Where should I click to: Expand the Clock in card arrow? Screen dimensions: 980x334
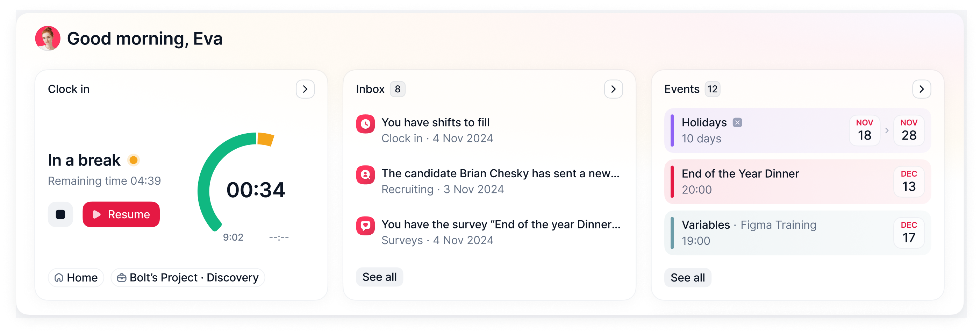[x=305, y=89]
